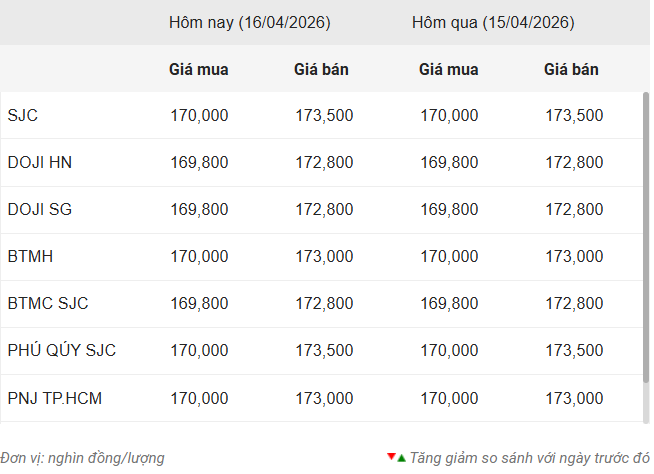654x474 pixels.
Task: Click DOJI HN today's buying price 169,800
Action: [x=199, y=162]
